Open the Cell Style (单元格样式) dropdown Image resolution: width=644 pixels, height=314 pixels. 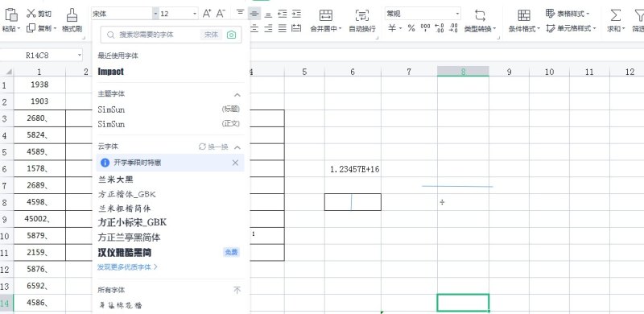pos(571,28)
